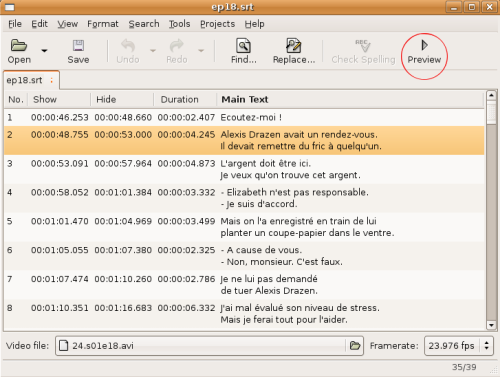Click duration cell 00:00:04.873

point(186,164)
